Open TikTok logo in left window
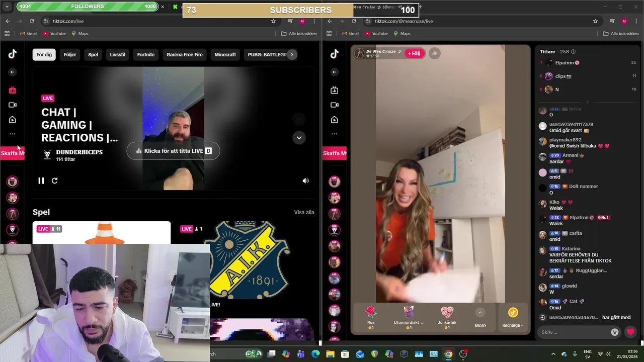Screen dimensions: 644x362 click(13, 54)
